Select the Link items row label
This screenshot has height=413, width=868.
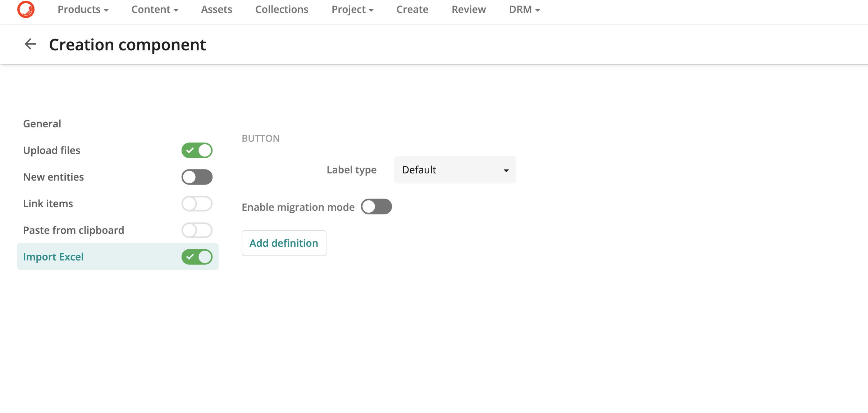coord(48,204)
